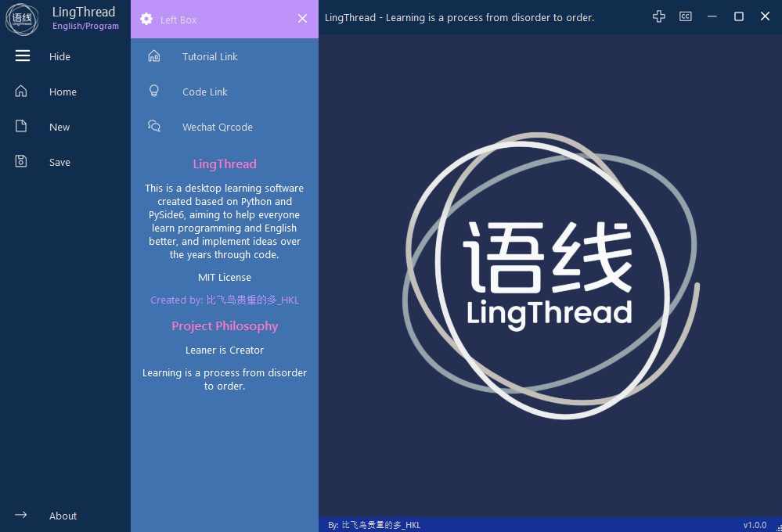Open the Home page entry

coord(63,92)
